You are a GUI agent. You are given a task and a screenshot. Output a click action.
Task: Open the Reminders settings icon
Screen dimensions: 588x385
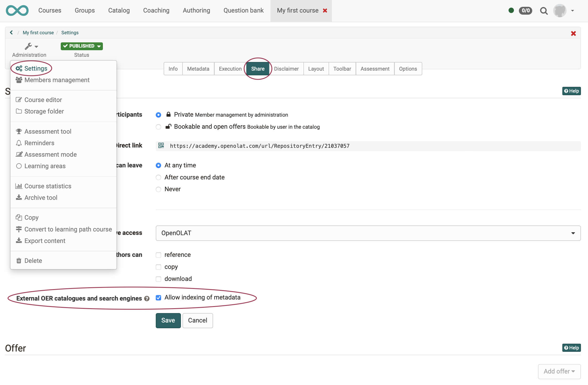[19, 143]
